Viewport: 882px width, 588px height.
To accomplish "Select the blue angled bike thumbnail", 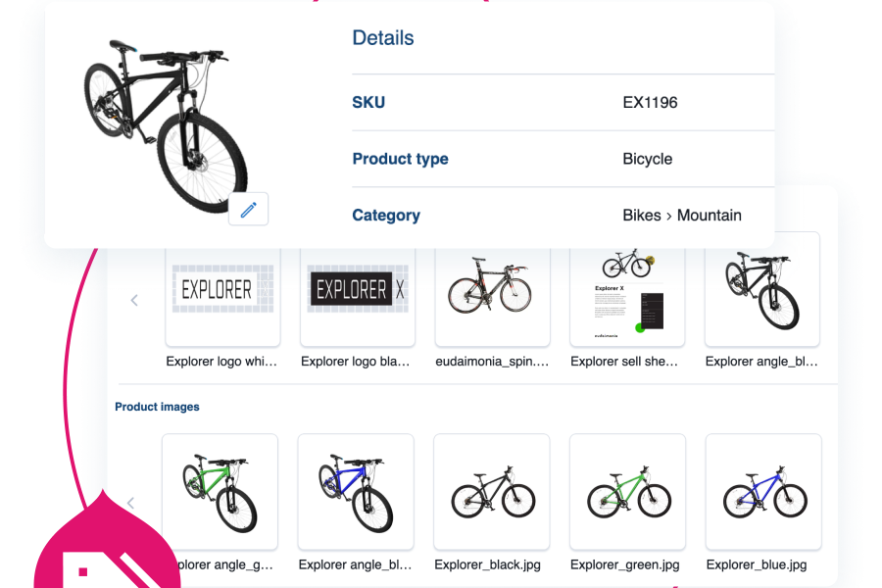I will (356, 491).
